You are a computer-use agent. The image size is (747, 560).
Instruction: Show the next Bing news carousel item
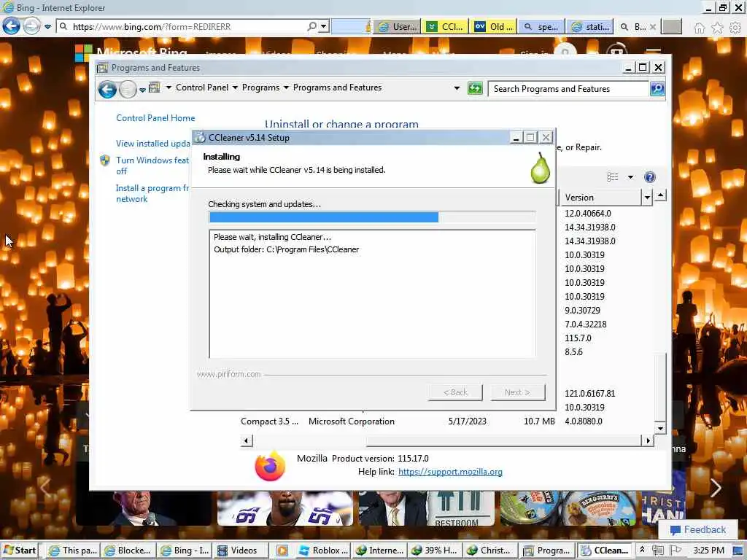coord(715,487)
